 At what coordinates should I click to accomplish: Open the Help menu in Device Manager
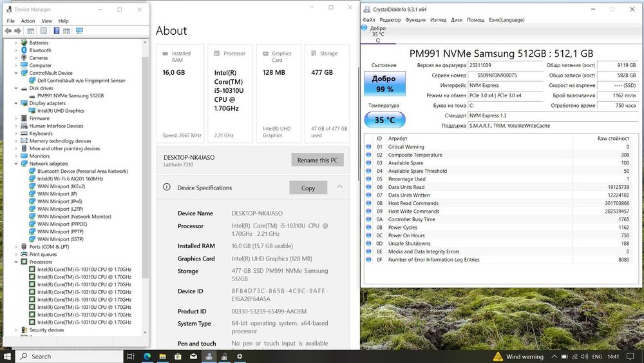[63, 21]
